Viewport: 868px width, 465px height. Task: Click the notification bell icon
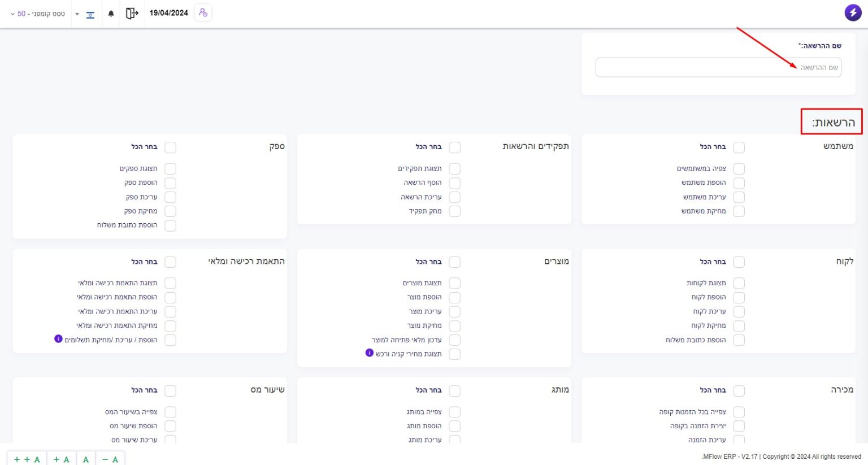pyautogui.click(x=111, y=14)
